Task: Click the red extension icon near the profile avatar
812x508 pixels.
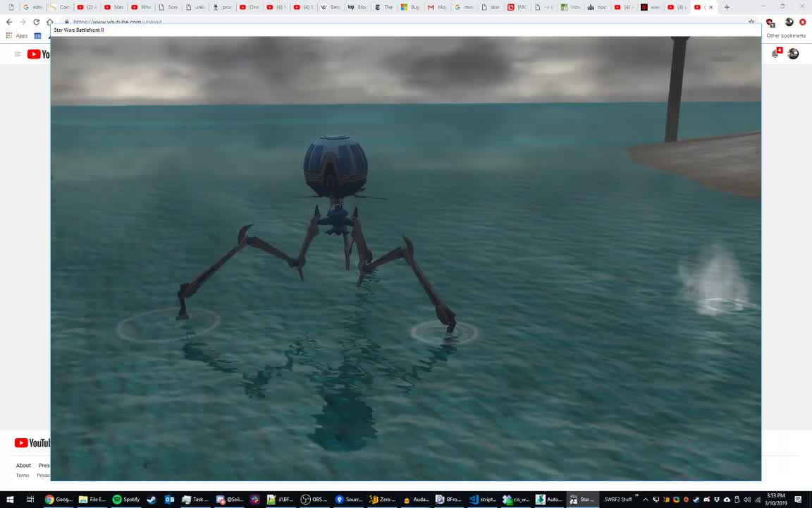Action: click(x=803, y=22)
